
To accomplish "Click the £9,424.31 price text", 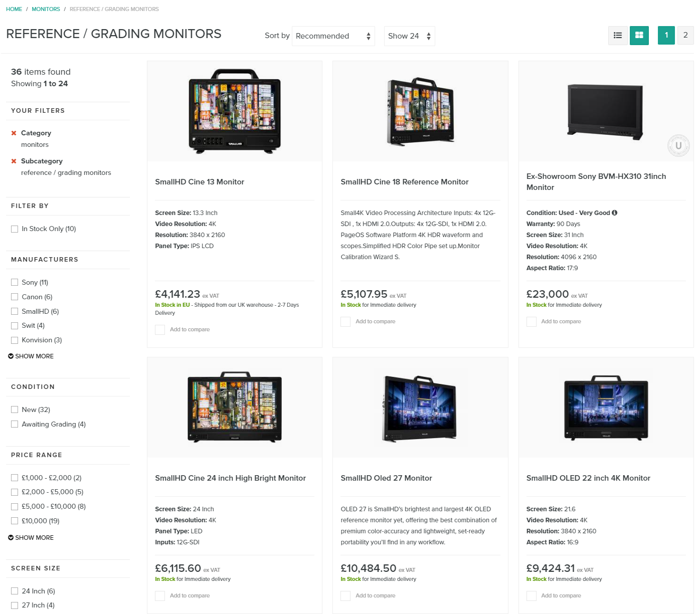I will (551, 568).
